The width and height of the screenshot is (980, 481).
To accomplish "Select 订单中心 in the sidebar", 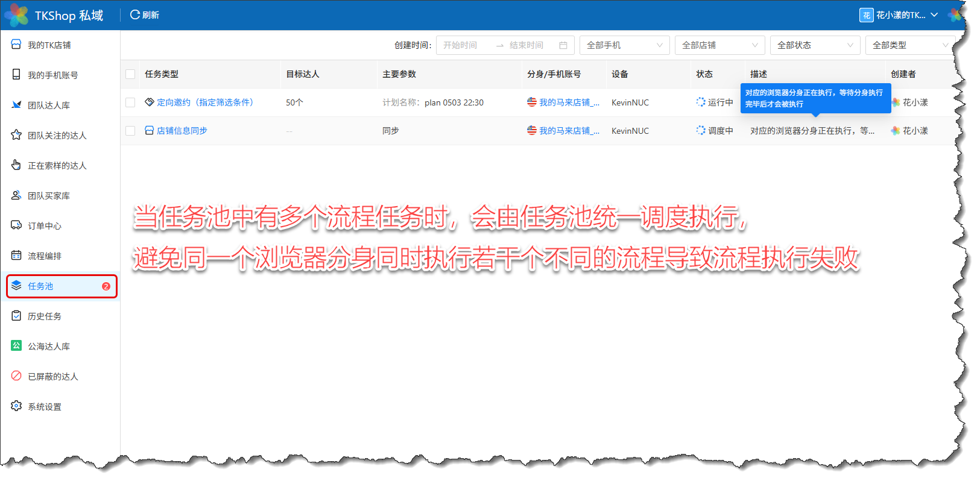I will (x=60, y=226).
